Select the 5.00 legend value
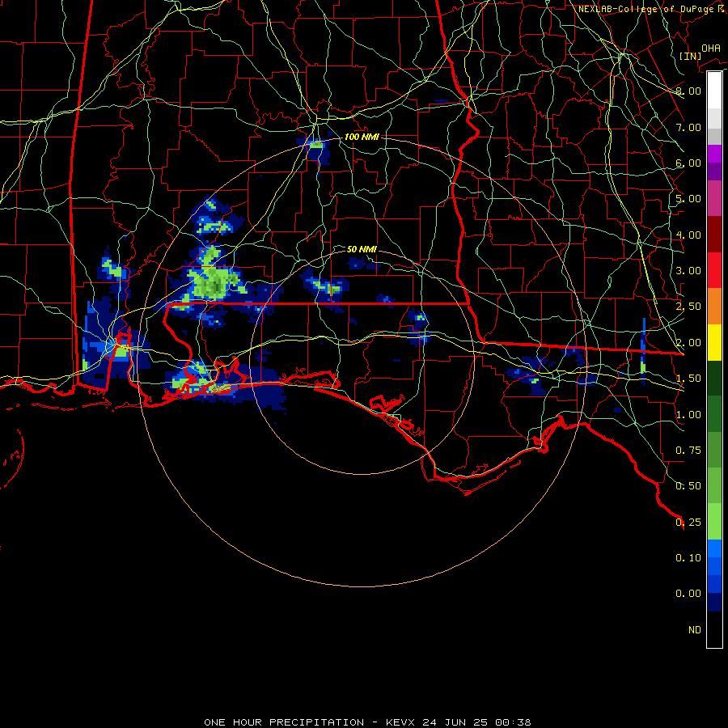Viewport: 728px width, 728px height. point(688,199)
